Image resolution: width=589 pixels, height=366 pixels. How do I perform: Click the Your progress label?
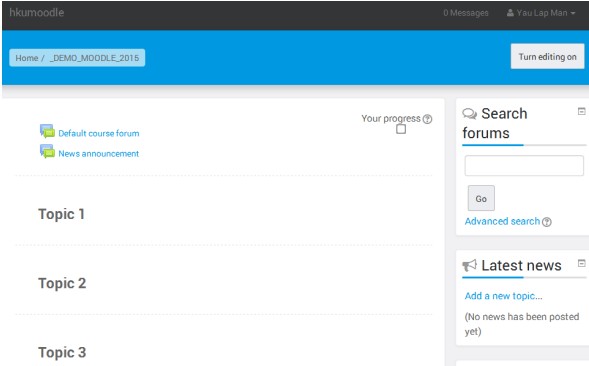(391, 119)
